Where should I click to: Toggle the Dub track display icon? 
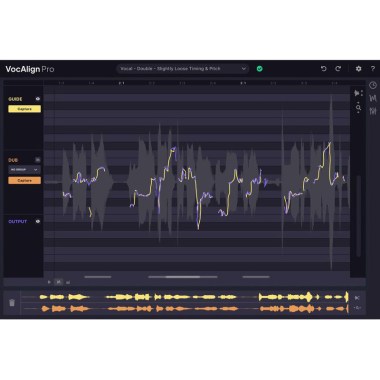click(x=38, y=160)
